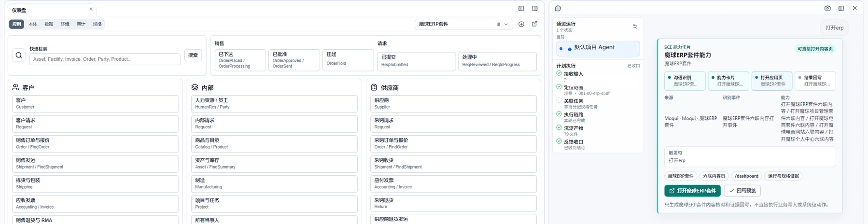Screen dimensions: 868x224
Task: Click the 回写预览 button
Action: 742,191
